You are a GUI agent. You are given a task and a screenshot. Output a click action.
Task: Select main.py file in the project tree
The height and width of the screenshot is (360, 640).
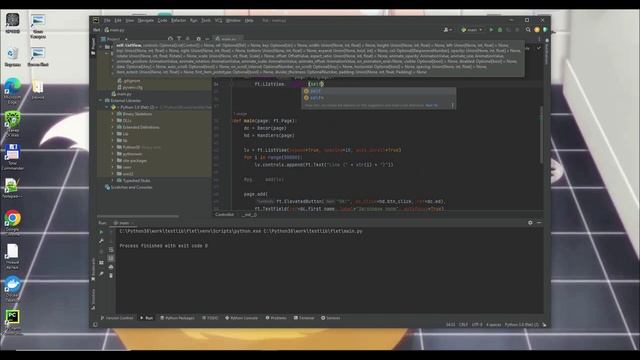click(121, 94)
